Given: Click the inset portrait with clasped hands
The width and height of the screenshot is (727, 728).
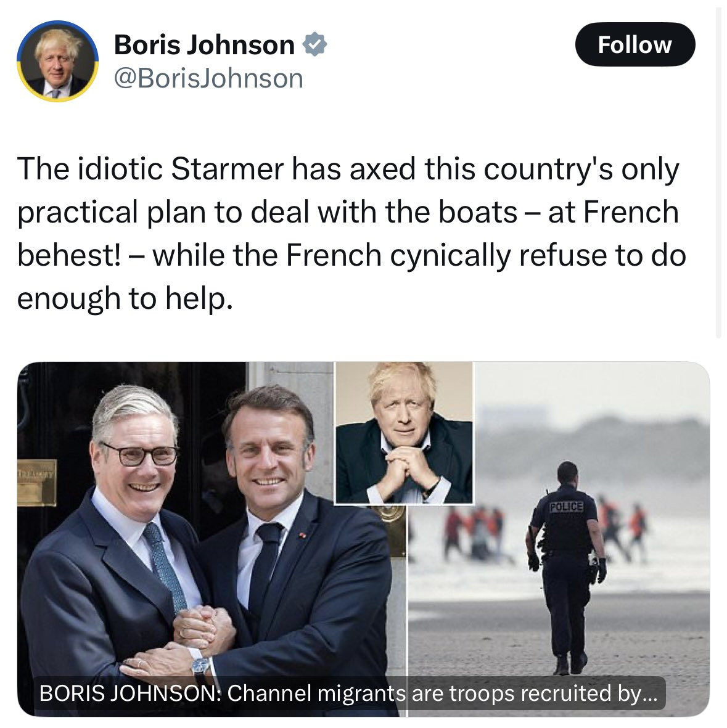Looking at the screenshot, I should [x=404, y=433].
